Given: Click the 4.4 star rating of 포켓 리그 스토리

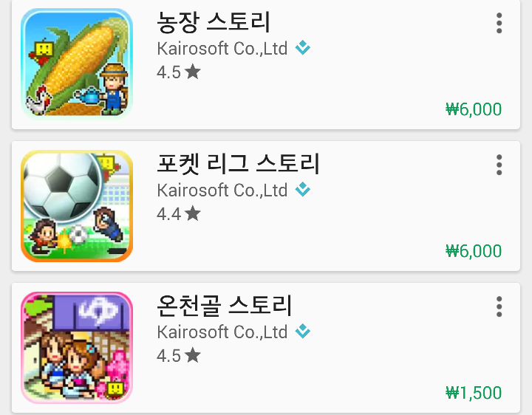Looking at the screenshot, I should (x=179, y=213).
